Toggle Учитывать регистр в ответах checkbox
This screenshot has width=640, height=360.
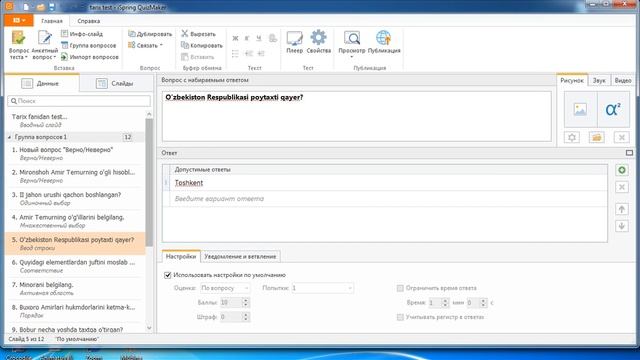(400, 317)
